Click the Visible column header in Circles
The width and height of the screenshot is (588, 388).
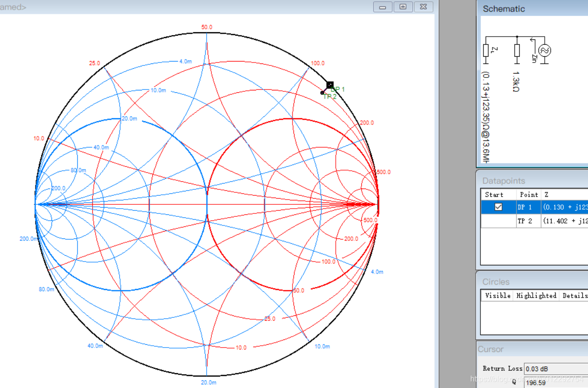(x=497, y=296)
